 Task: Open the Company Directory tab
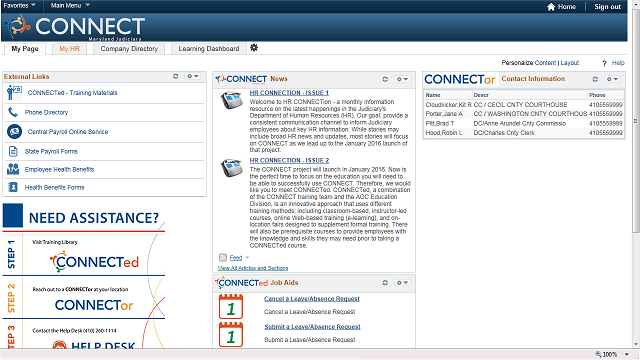[129, 49]
